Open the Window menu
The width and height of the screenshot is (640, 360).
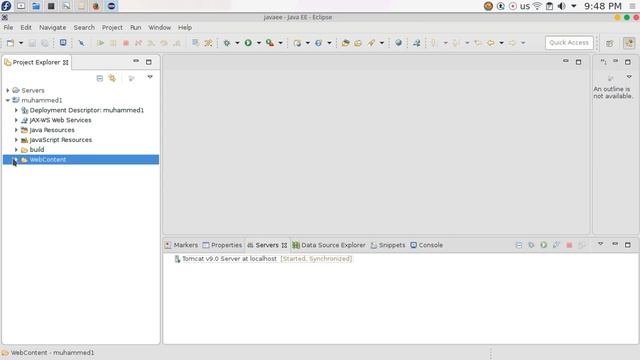click(x=159, y=27)
